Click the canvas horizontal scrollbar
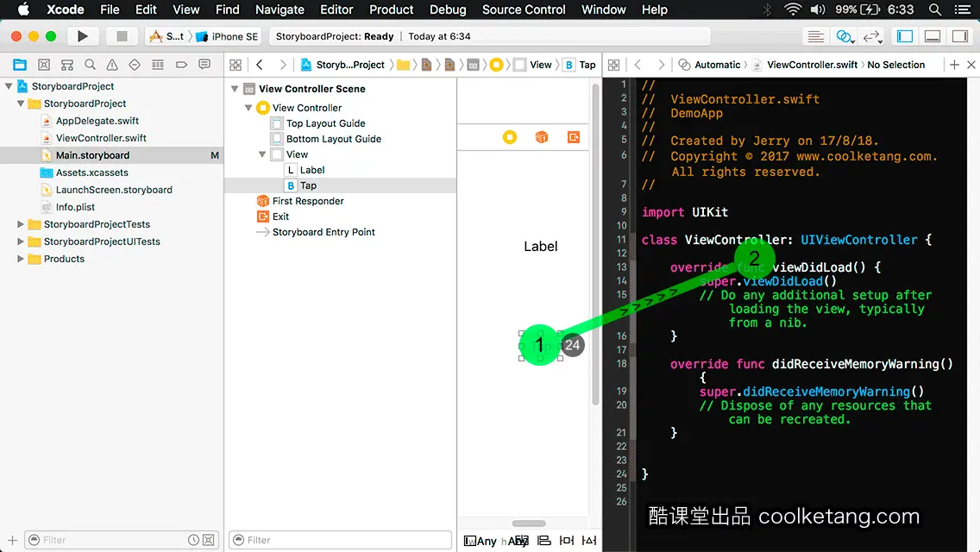Viewport: 980px width, 552px height. pyautogui.click(x=529, y=524)
